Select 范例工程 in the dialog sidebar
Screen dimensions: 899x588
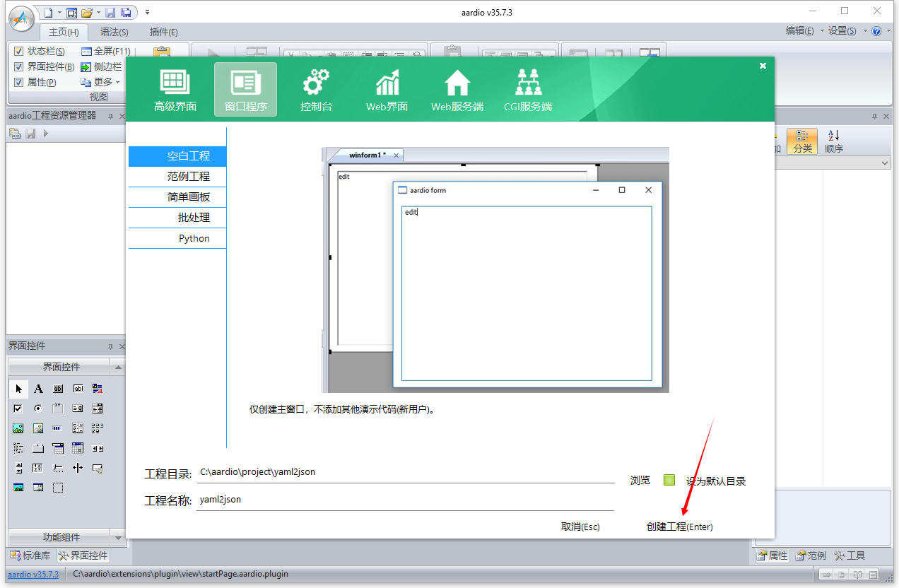177,176
